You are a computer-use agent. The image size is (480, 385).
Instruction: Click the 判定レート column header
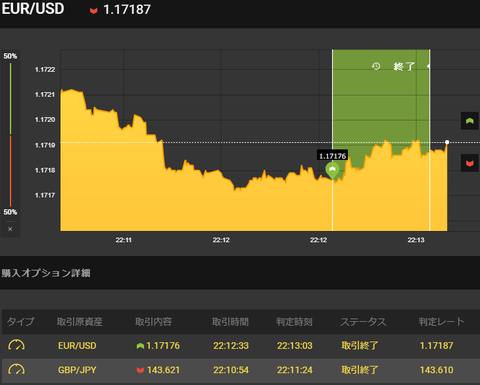[x=441, y=322]
